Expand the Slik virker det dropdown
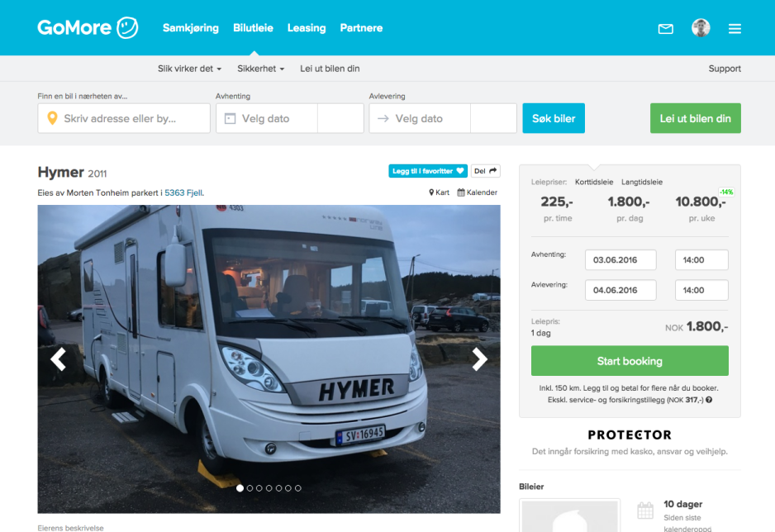This screenshot has width=775, height=532. (x=189, y=69)
